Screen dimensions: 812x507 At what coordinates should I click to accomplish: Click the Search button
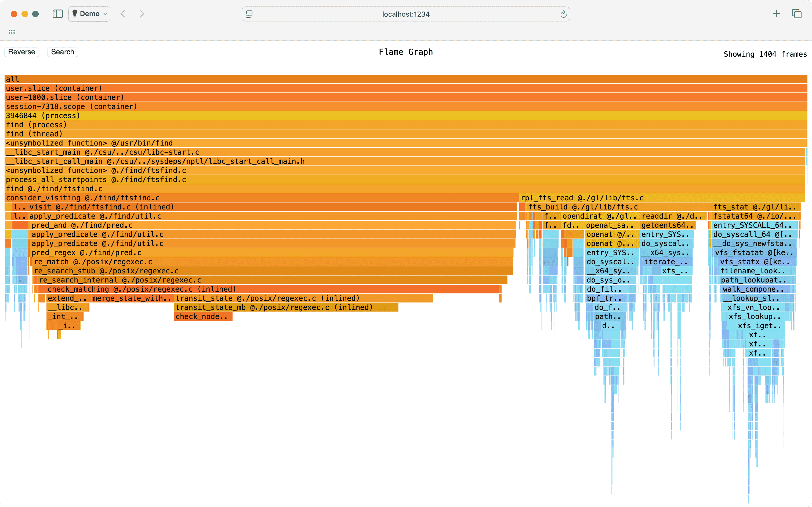point(62,52)
